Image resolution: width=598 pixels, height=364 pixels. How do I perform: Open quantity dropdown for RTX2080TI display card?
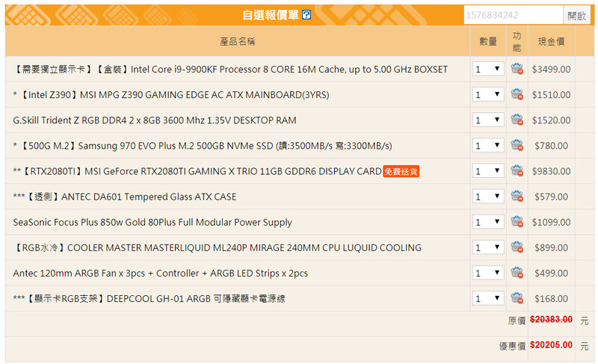[488, 171]
